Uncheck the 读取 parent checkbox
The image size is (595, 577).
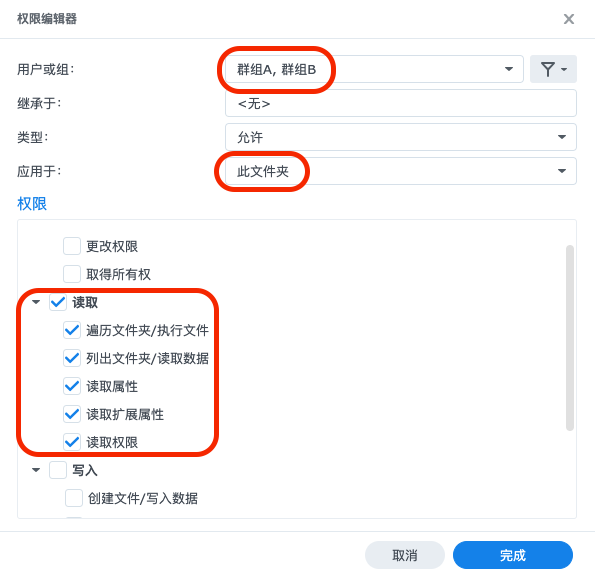tap(58, 302)
